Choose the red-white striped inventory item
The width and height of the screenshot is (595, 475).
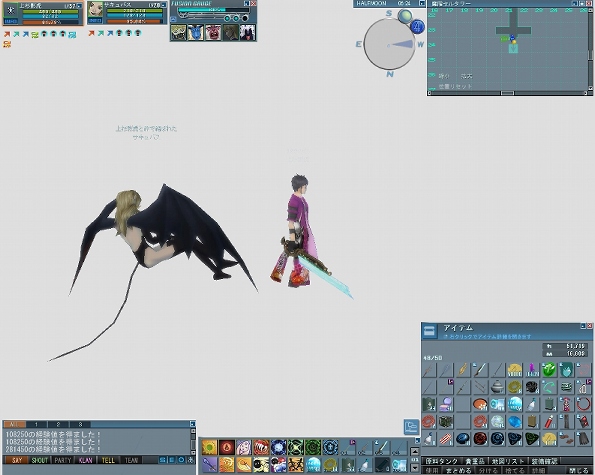pos(446,439)
